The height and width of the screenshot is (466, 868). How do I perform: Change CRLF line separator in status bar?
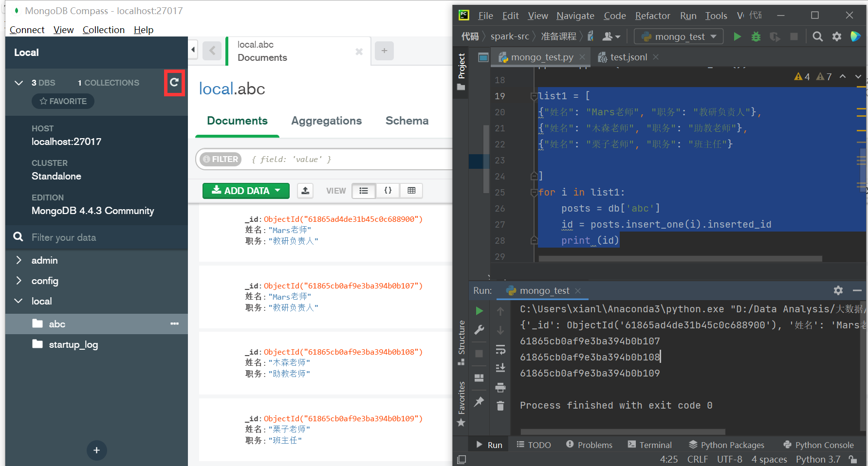point(698,459)
